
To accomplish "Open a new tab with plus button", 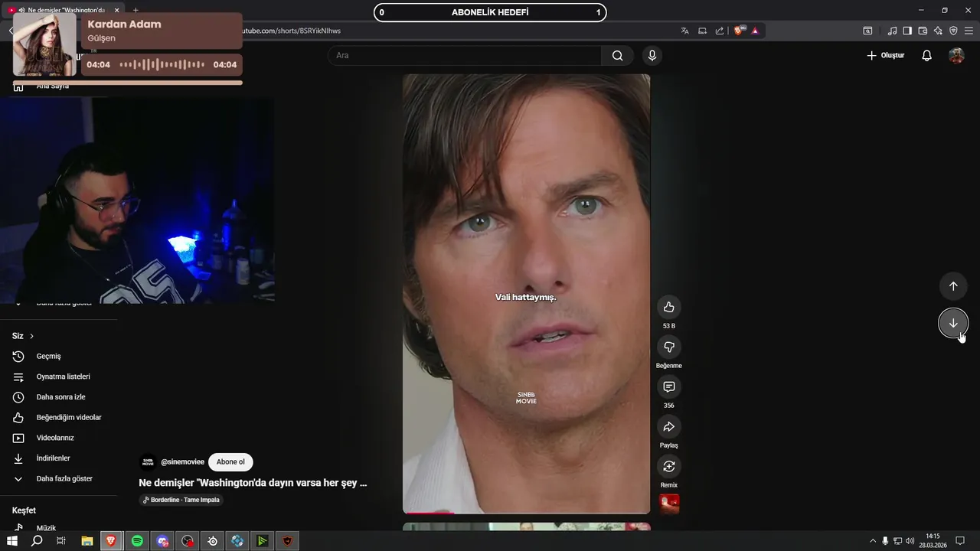I will tap(136, 10).
